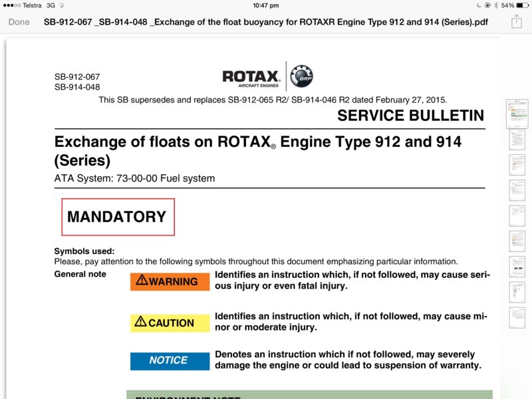Click the 'Please, pay attention' sentence
Image resolution: width=532 pixels, height=399 pixels.
[x=256, y=261]
